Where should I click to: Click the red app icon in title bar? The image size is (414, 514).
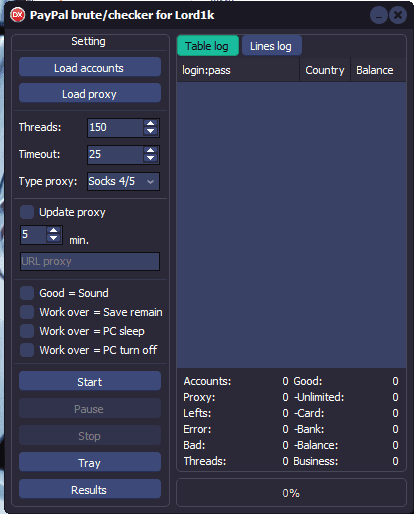17,15
